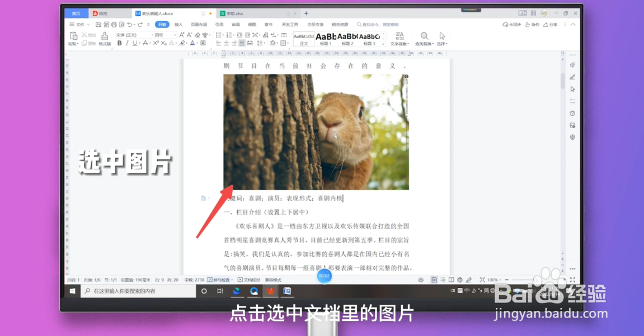Viewport: 644px width, 336px height.
Task: Select the Format Painter brush
Action: coord(105,36)
